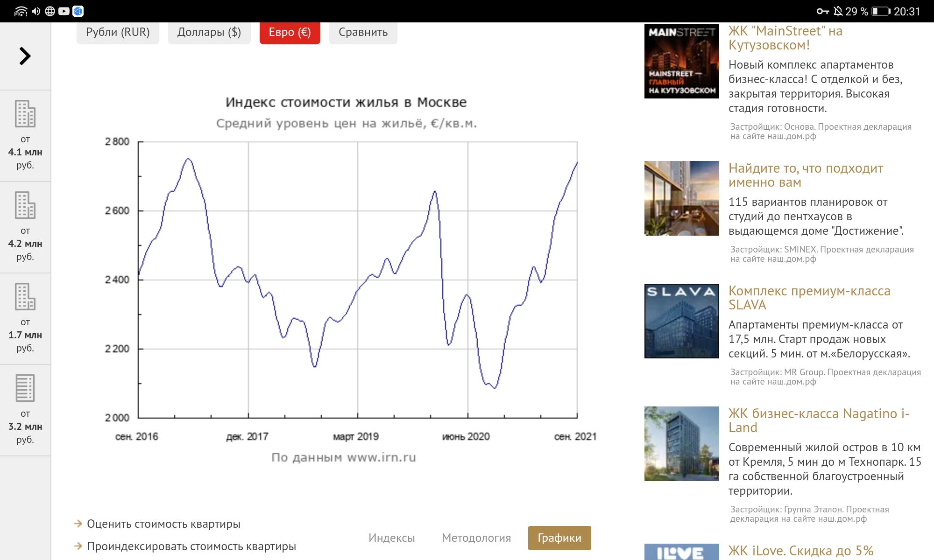Open the Методология tab

[x=476, y=538]
